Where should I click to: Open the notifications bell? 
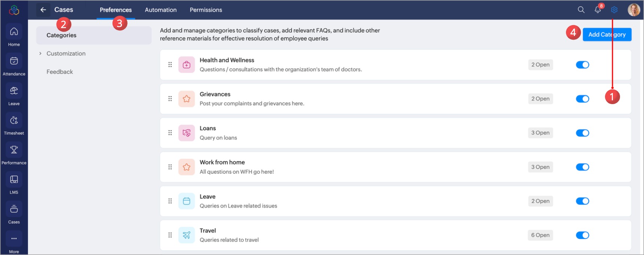coord(597,10)
